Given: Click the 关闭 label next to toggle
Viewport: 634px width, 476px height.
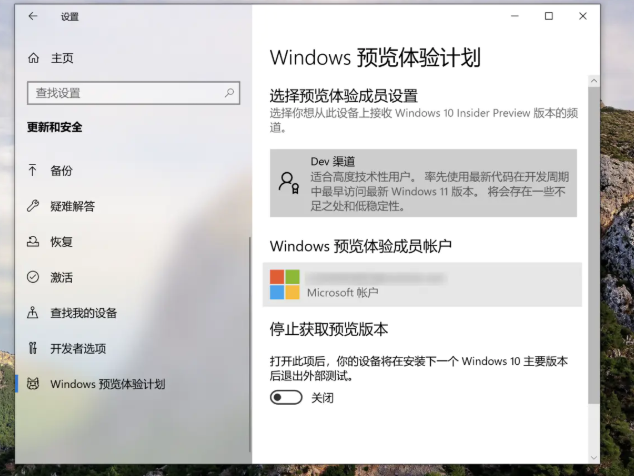Looking at the screenshot, I should coord(323,398).
